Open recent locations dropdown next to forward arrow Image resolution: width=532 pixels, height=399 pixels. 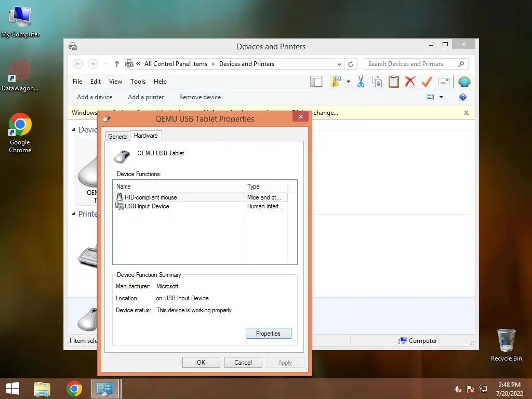tap(105, 64)
